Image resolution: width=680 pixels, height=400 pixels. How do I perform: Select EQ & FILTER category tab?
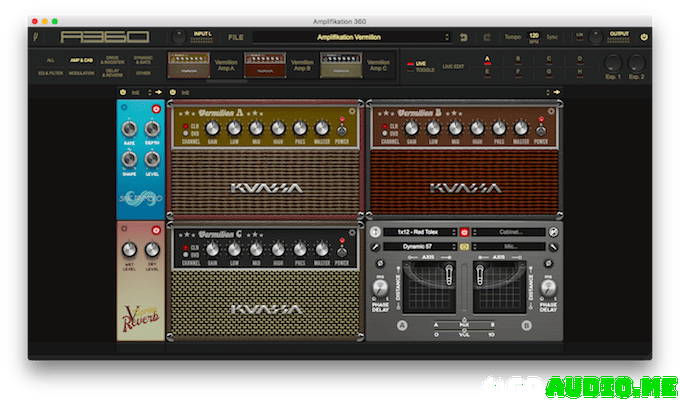[x=51, y=73]
